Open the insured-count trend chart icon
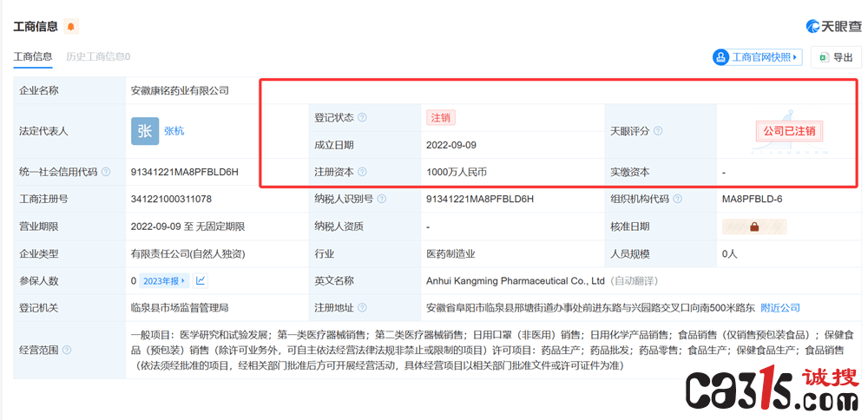The image size is (868, 420). (x=201, y=280)
